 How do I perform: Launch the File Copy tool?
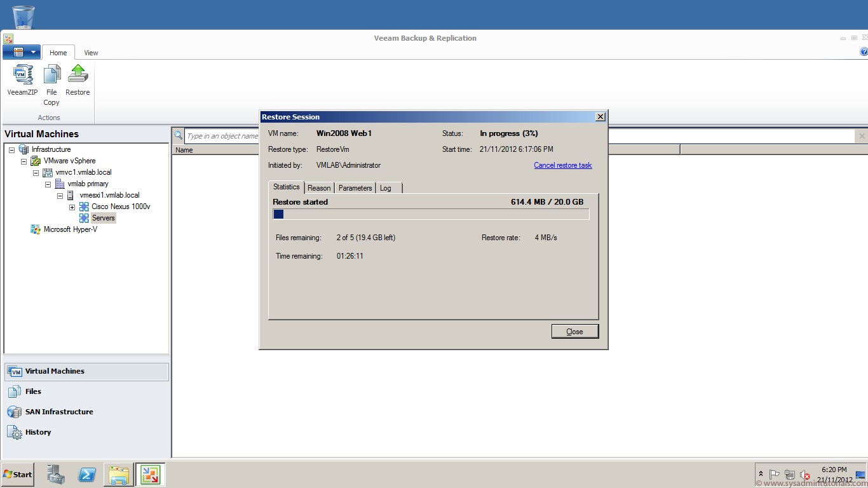[x=51, y=85]
